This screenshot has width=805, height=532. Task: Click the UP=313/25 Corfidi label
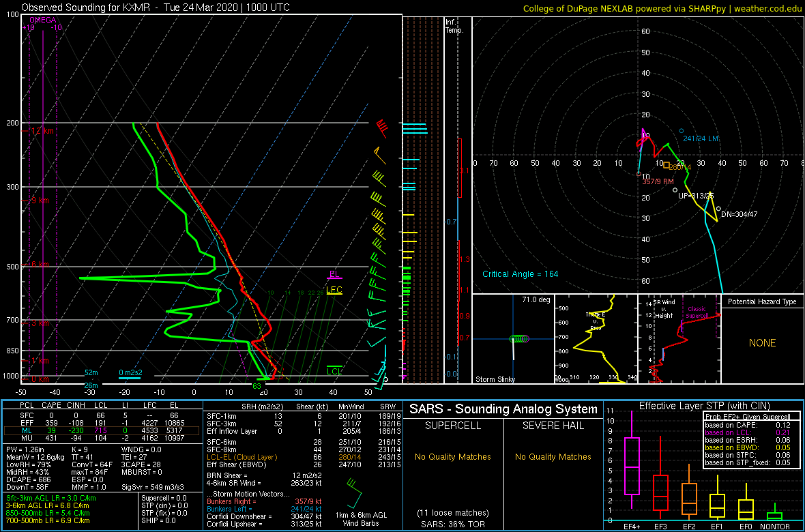coord(696,196)
